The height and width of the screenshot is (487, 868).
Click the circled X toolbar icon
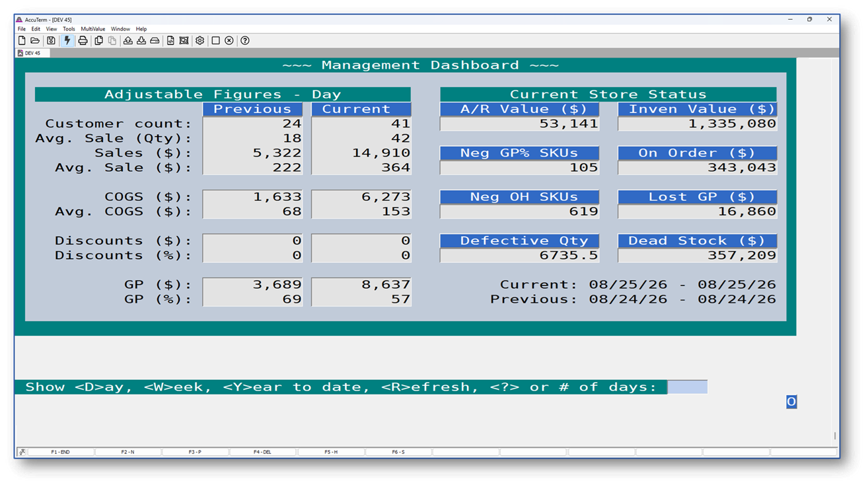point(229,41)
